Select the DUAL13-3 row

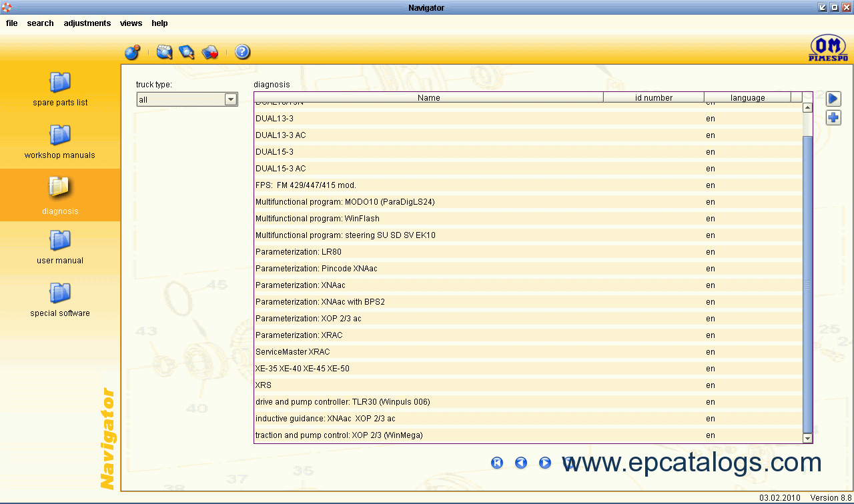(x=528, y=119)
